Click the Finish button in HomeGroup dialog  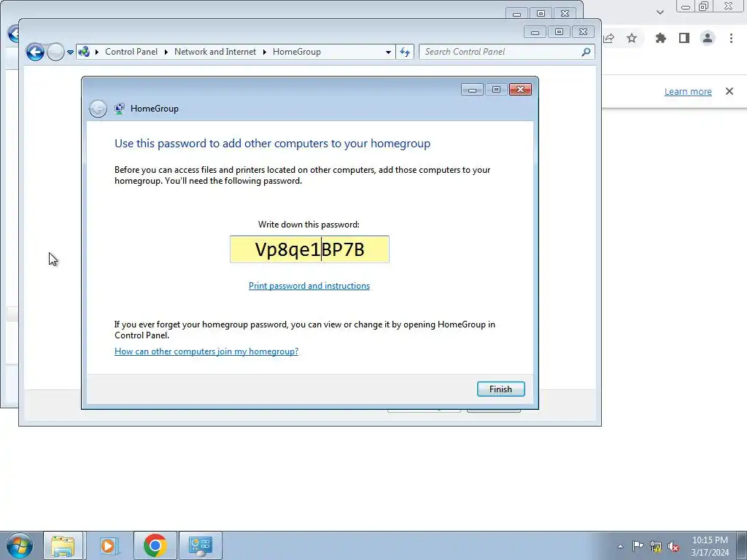(x=500, y=389)
